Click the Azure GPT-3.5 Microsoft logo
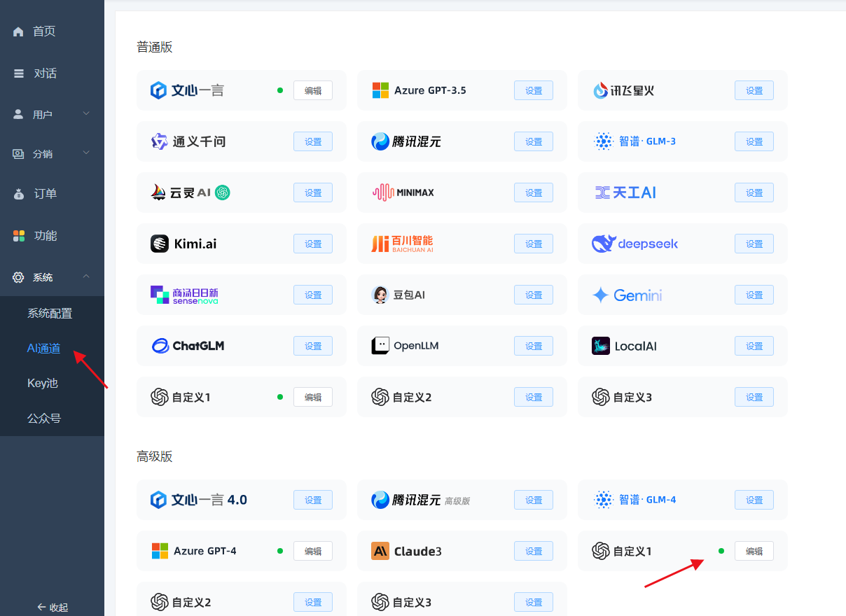This screenshot has width=846, height=616. [380, 90]
